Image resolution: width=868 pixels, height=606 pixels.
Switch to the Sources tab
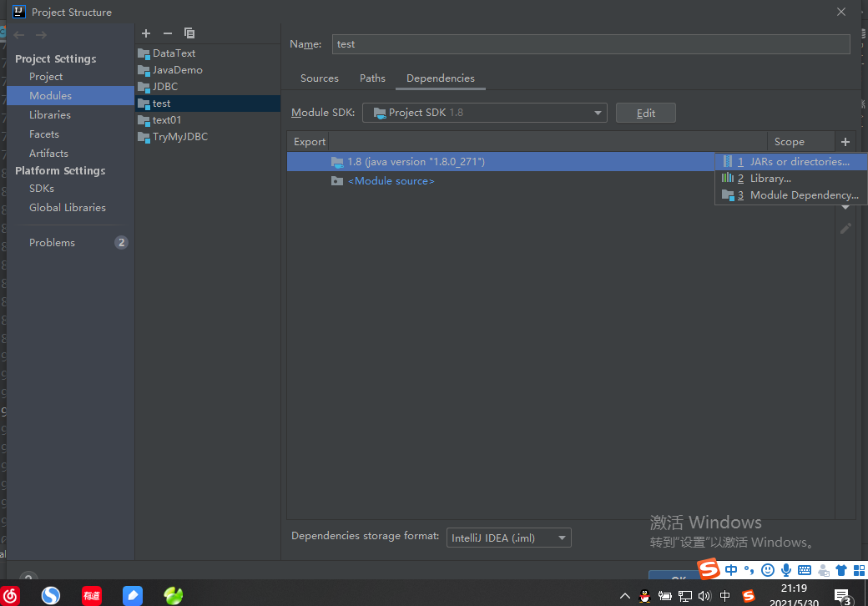coord(320,78)
